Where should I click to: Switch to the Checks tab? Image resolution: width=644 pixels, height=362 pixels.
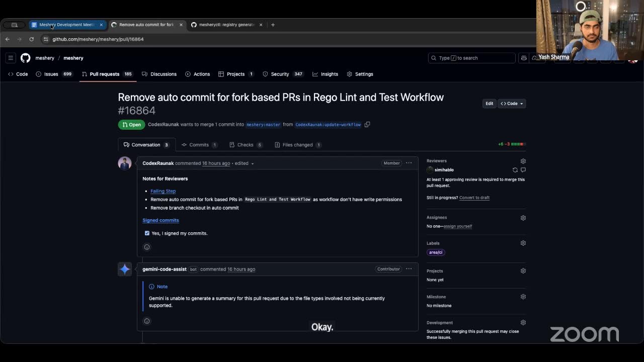246,145
